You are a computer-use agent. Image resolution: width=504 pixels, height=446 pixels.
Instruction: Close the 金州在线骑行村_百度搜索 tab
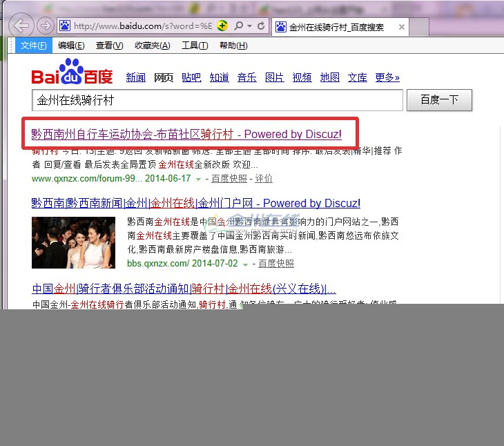click(x=401, y=27)
